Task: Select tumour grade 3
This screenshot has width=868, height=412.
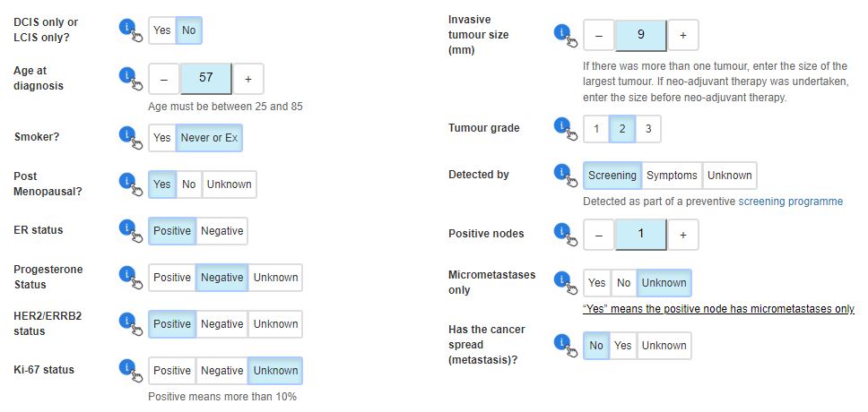Action: pos(648,129)
